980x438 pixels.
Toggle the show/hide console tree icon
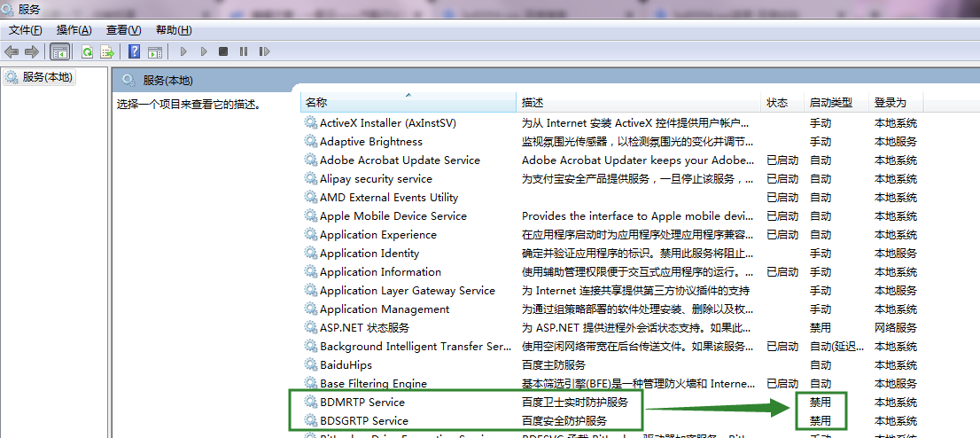(60, 51)
